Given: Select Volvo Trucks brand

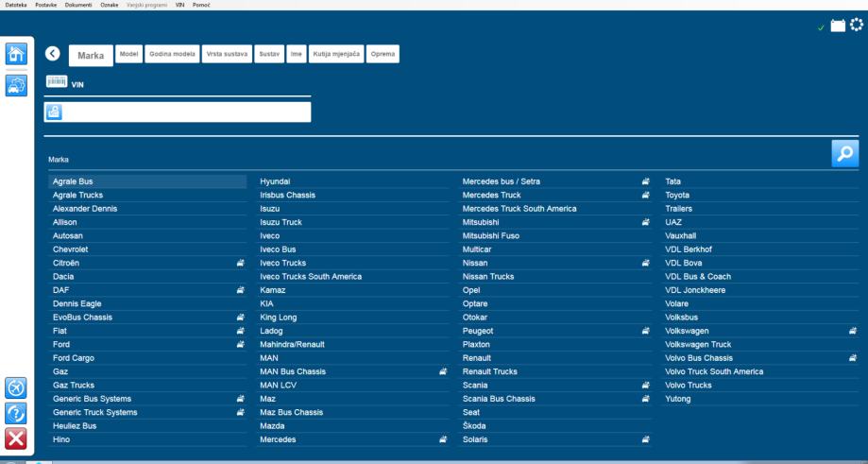Looking at the screenshot, I should (760, 385).
